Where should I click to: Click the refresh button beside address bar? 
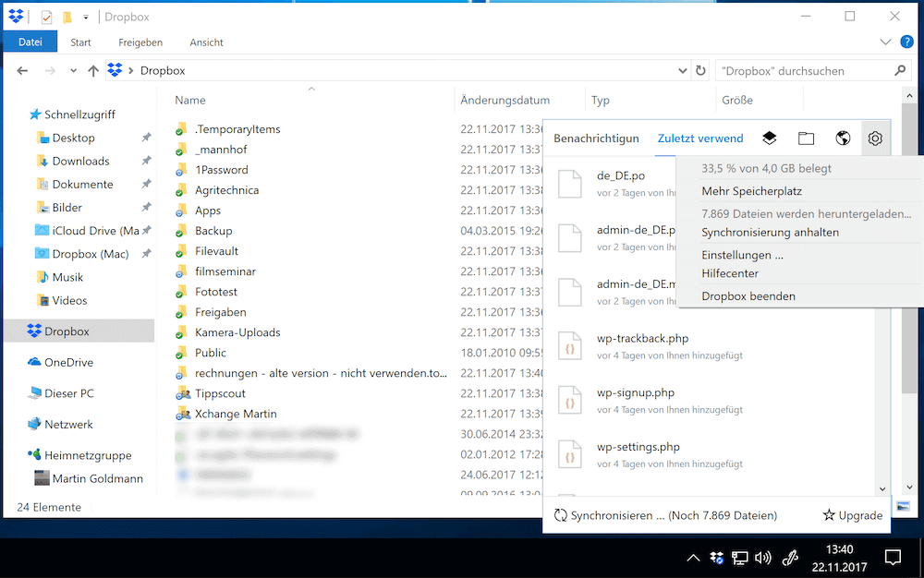coord(700,70)
